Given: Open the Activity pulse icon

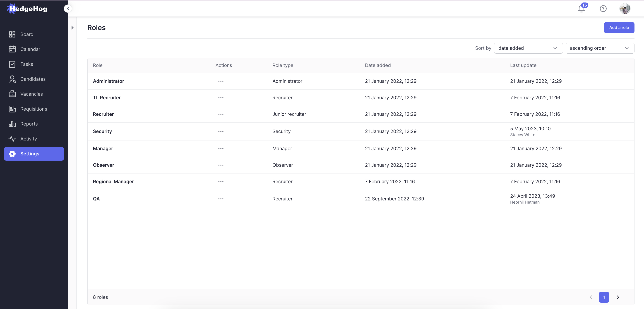Looking at the screenshot, I should [x=12, y=139].
